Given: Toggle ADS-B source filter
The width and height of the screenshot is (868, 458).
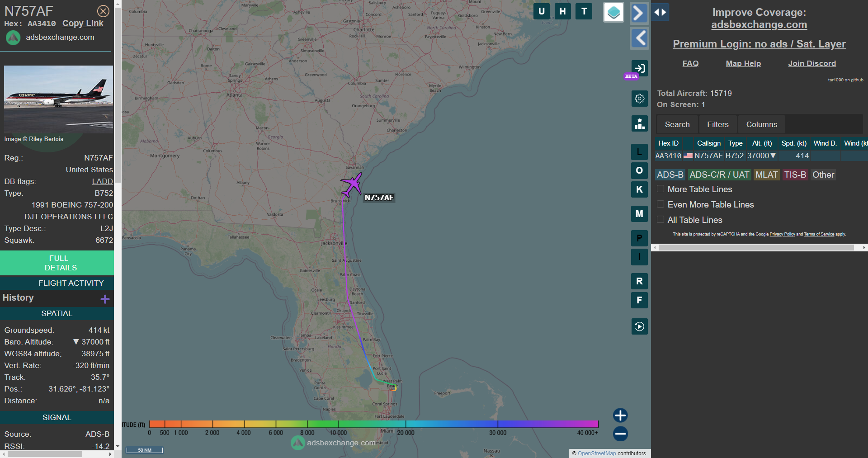Looking at the screenshot, I should point(670,175).
